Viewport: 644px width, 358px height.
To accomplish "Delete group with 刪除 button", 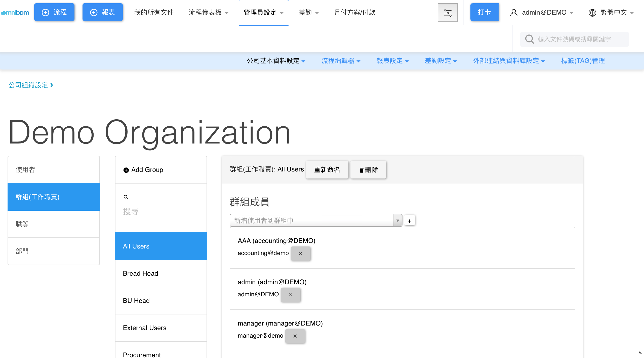I will pos(368,170).
